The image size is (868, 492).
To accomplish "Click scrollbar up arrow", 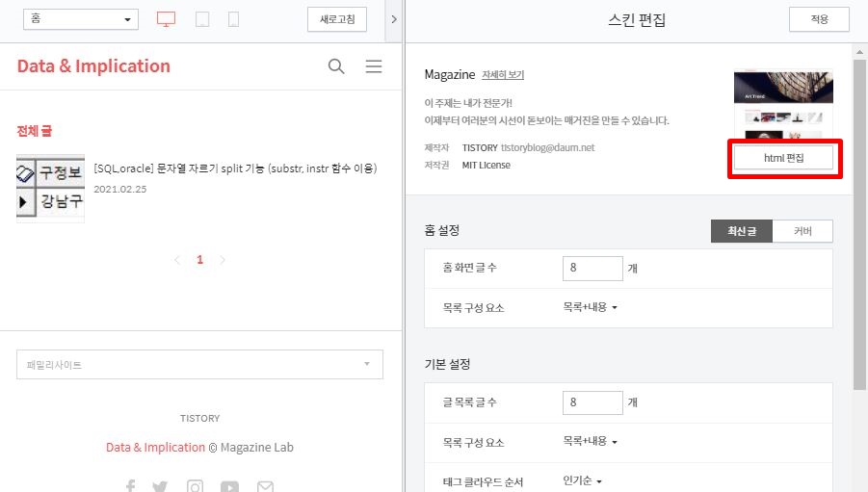I will pyautogui.click(x=859, y=51).
